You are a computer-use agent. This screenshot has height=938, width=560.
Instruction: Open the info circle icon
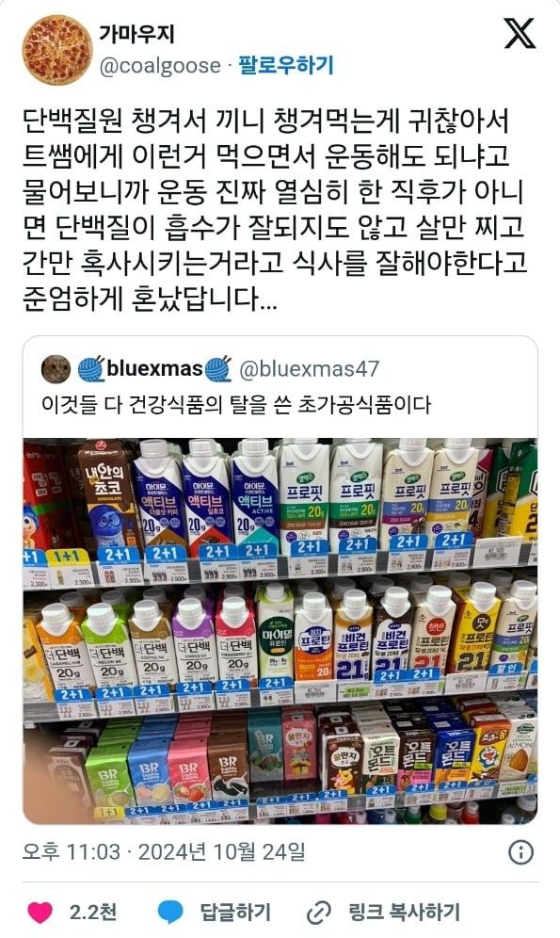point(520,852)
